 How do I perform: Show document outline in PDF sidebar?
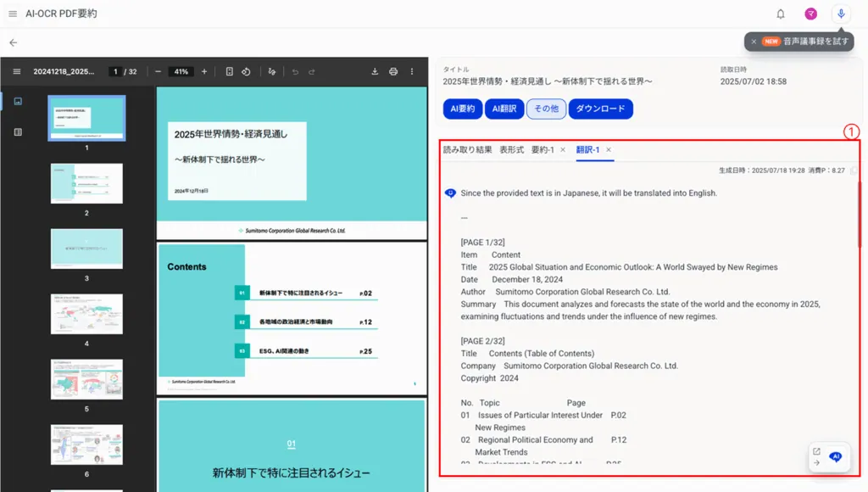(18, 131)
